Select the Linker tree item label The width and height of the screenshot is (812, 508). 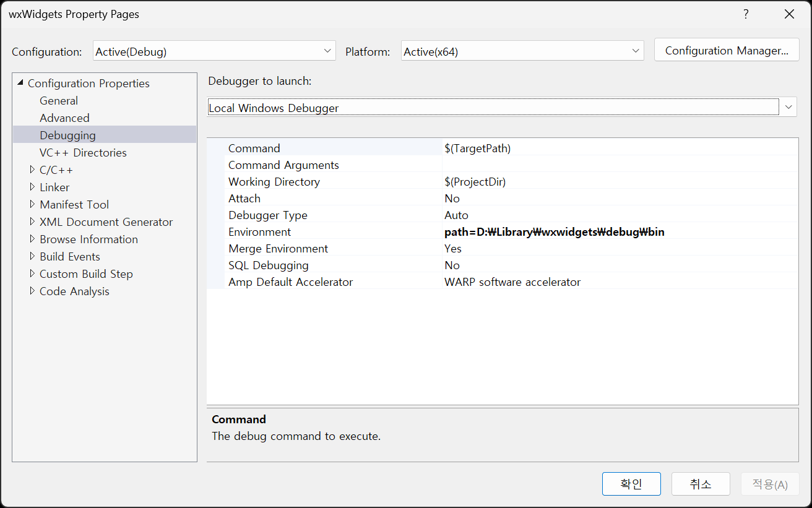[x=54, y=187]
